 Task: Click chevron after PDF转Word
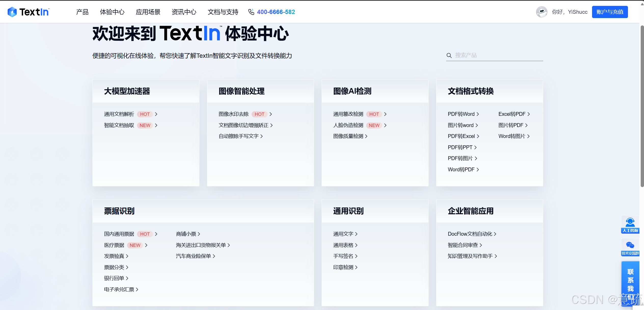click(478, 114)
